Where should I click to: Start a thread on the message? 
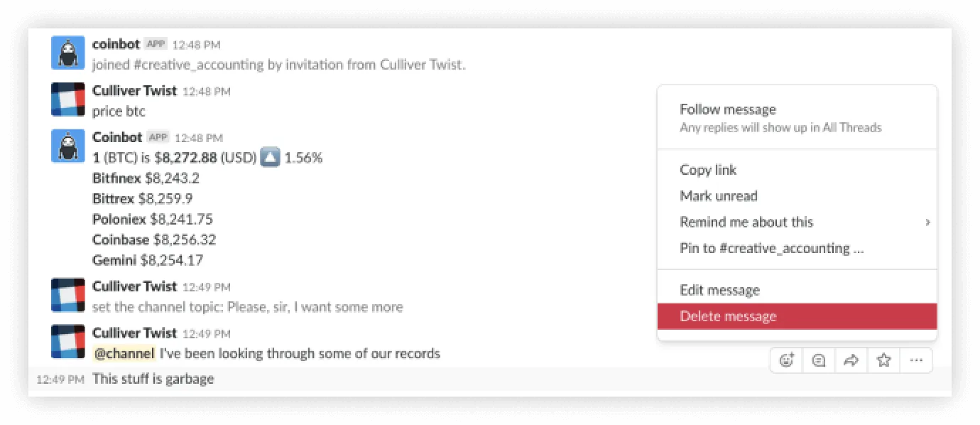[818, 360]
